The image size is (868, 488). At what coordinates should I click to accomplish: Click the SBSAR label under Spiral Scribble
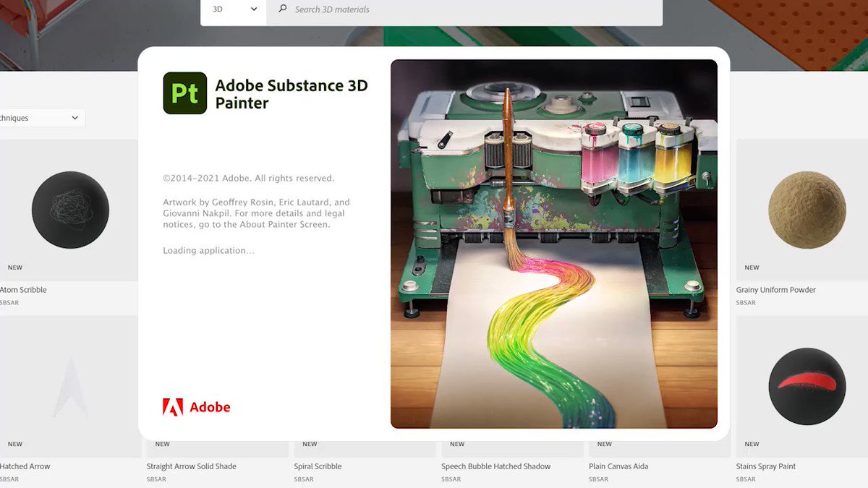(x=304, y=479)
